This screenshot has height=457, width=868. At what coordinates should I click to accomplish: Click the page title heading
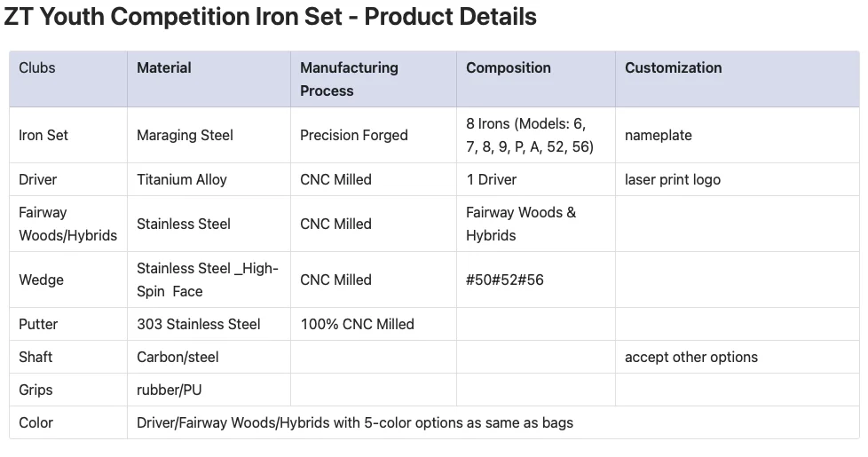click(270, 17)
